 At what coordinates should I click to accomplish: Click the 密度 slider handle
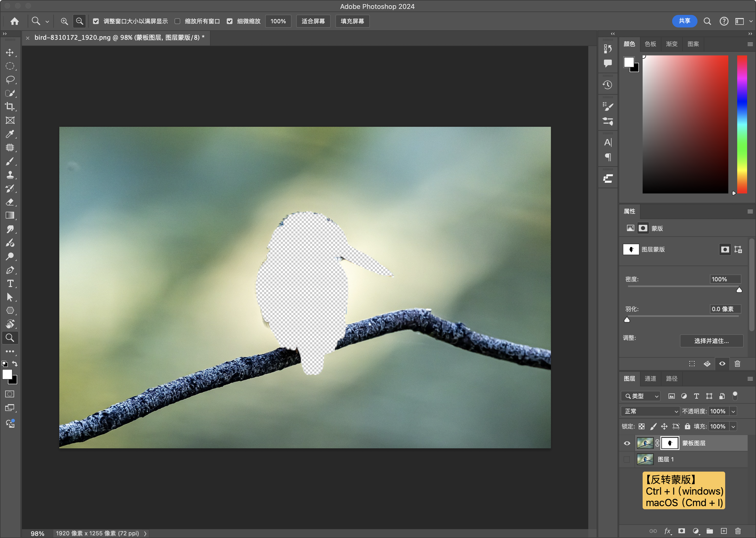(x=739, y=290)
